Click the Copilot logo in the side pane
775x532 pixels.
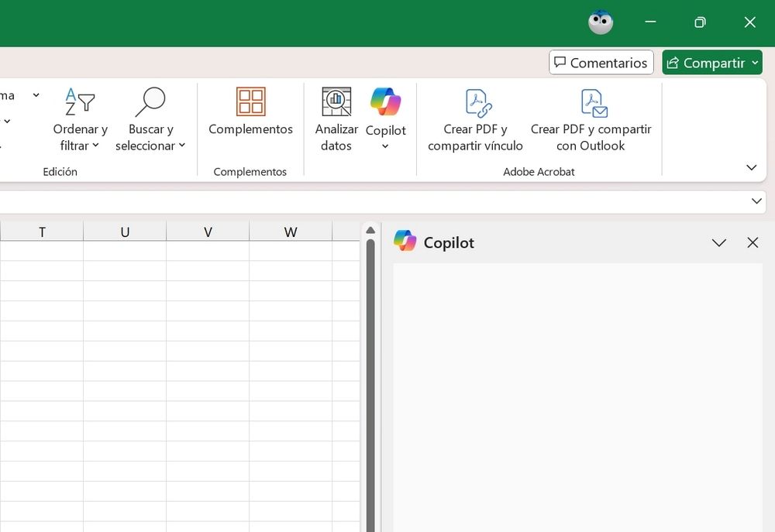click(x=402, y=242)
